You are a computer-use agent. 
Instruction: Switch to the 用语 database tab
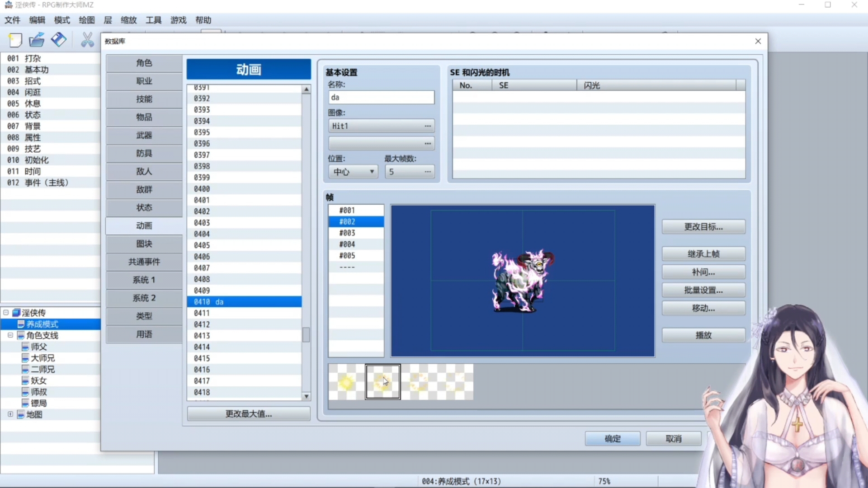[144, 334]
